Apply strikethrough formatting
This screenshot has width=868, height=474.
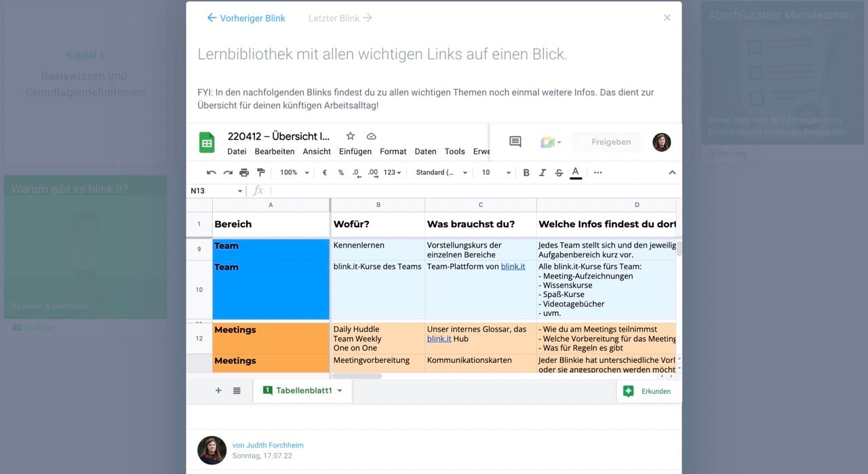coord(559,173)
